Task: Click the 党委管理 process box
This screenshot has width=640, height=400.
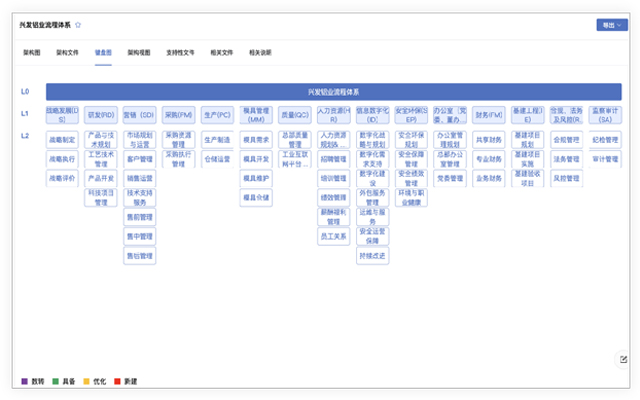Action: pyautogui.click(x=450, y=178)
